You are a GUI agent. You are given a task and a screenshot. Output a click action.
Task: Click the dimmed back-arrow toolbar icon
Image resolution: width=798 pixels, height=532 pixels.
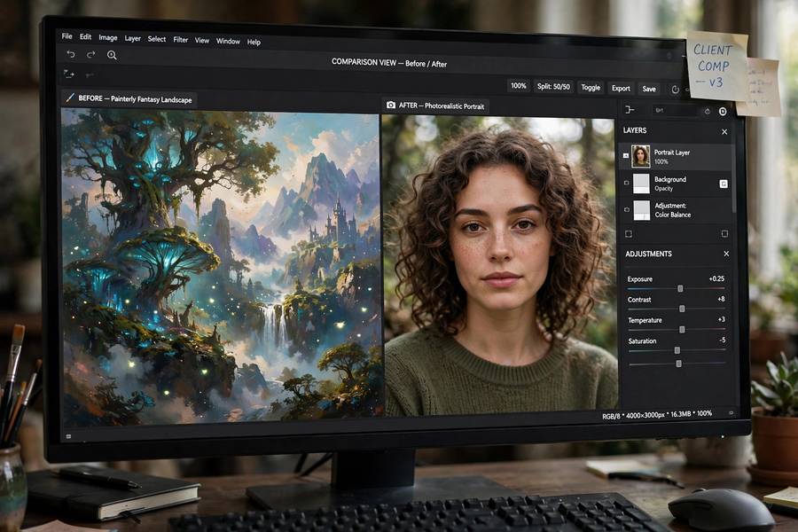click(x=90, y=75)
